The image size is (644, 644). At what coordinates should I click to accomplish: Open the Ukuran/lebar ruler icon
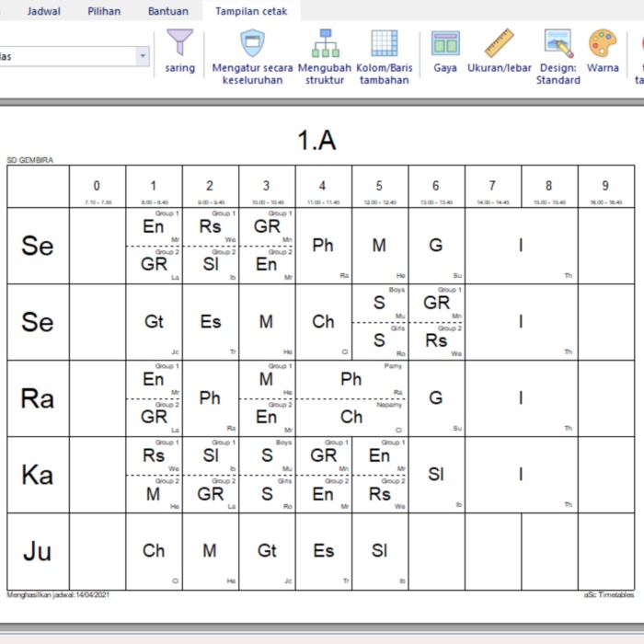499,43
